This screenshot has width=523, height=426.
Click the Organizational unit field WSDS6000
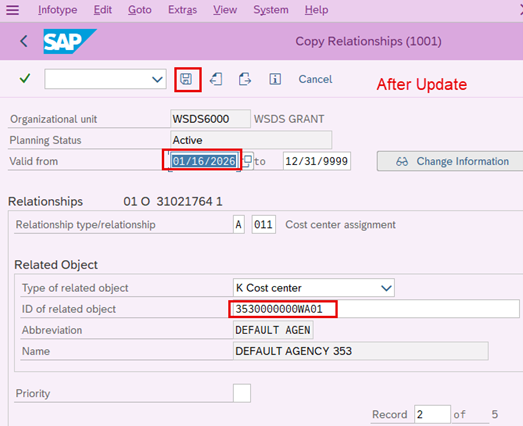point(210,119)
